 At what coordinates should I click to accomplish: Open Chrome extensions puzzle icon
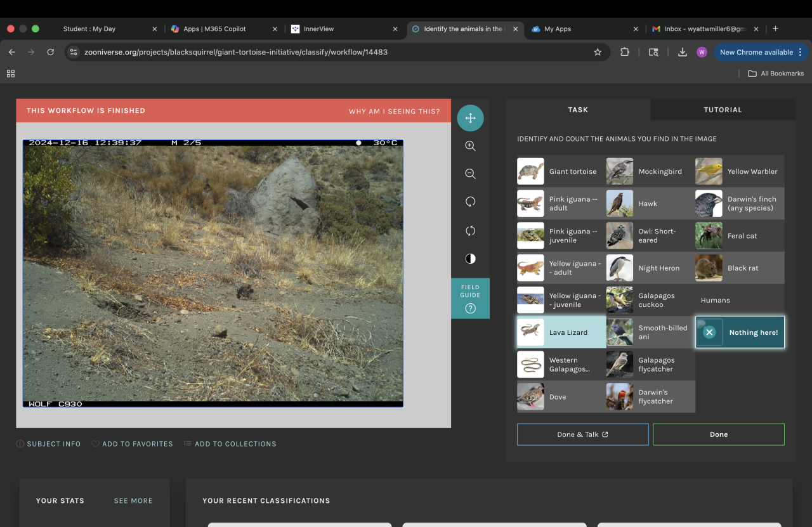pyautogui.click(x=625, y=52)
